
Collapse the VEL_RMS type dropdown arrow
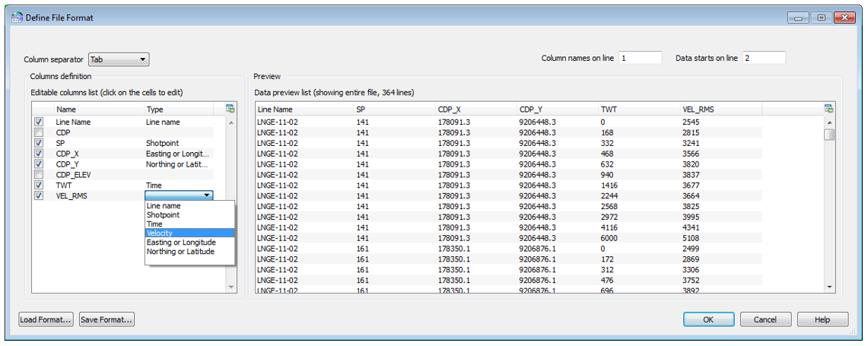point(206,196)
